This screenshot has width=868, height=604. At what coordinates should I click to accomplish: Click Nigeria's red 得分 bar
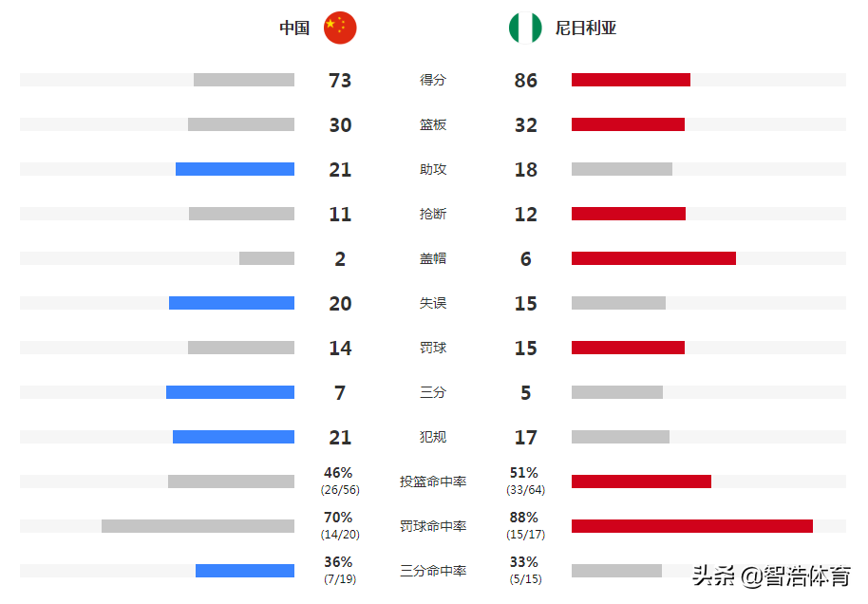[631, 80]
